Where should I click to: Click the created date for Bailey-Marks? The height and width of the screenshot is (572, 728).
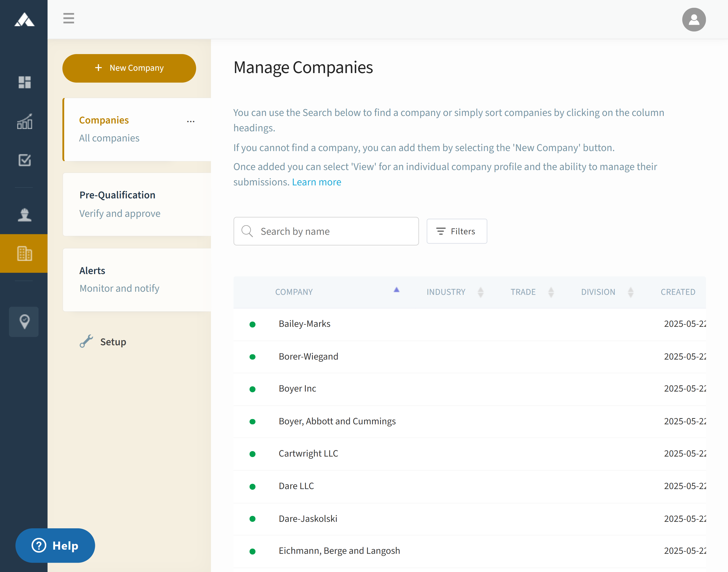685,324
